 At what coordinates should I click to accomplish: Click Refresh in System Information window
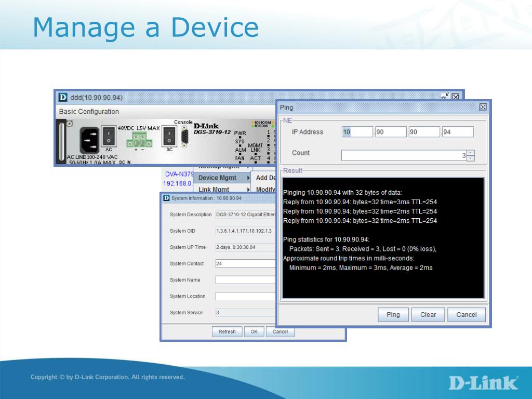click(x=227, y=331)
